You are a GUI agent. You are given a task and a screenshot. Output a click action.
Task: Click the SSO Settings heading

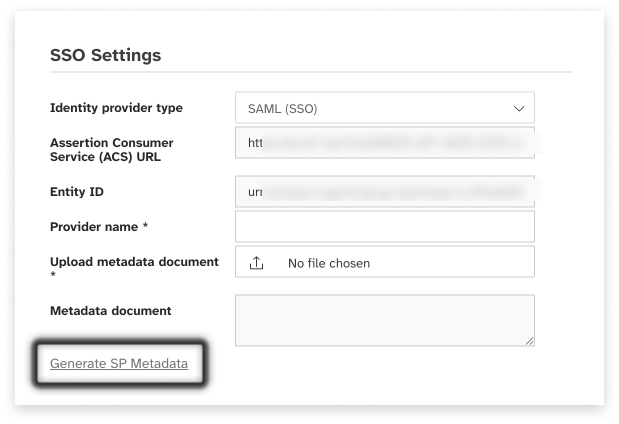pos(105,55)
